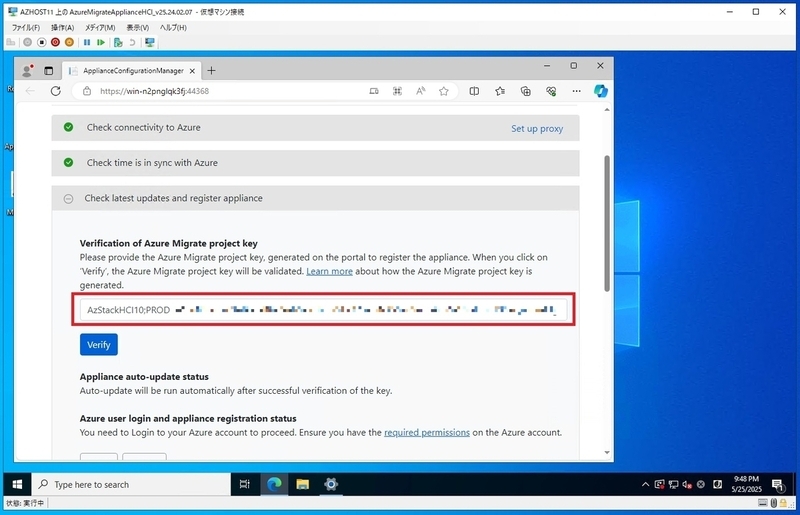Click the scrollbar down arrow

point(607,452)
